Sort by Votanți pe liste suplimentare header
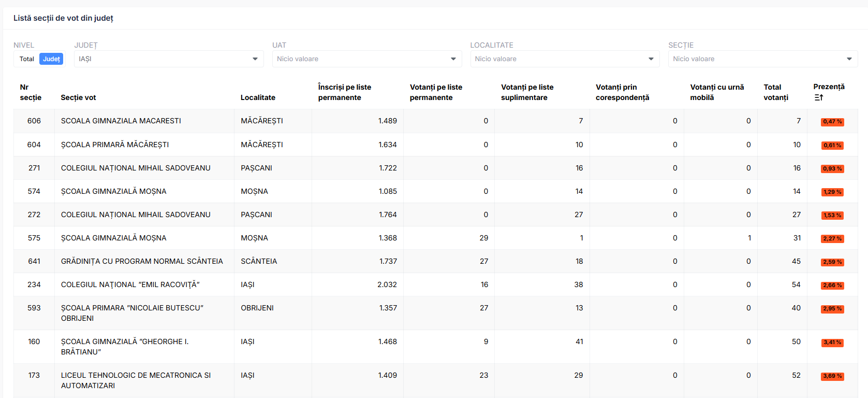868x398 pixels. pos(527,92)
